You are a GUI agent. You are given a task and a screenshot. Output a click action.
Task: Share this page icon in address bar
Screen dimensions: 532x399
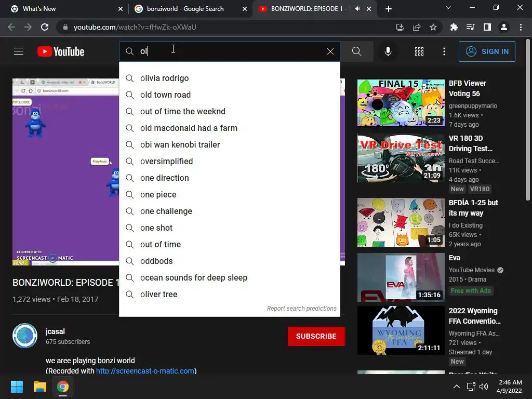click(x=417, y=27)
